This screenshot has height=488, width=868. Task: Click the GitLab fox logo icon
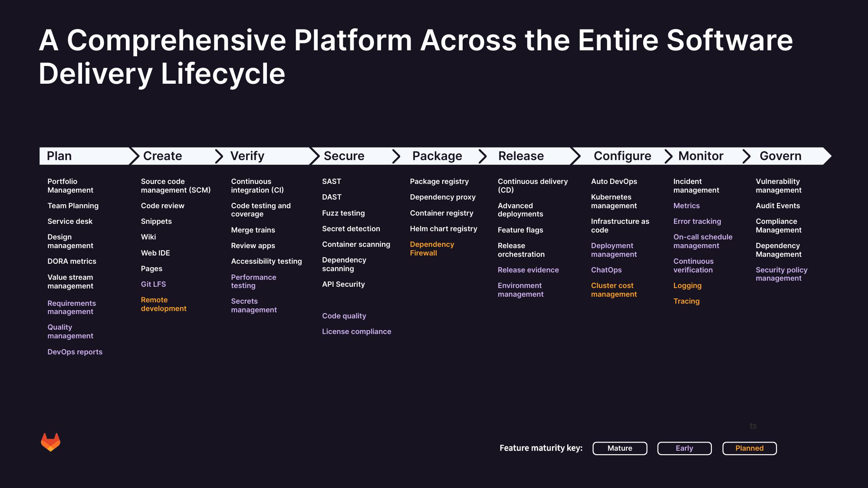click(x=51, y=442)
